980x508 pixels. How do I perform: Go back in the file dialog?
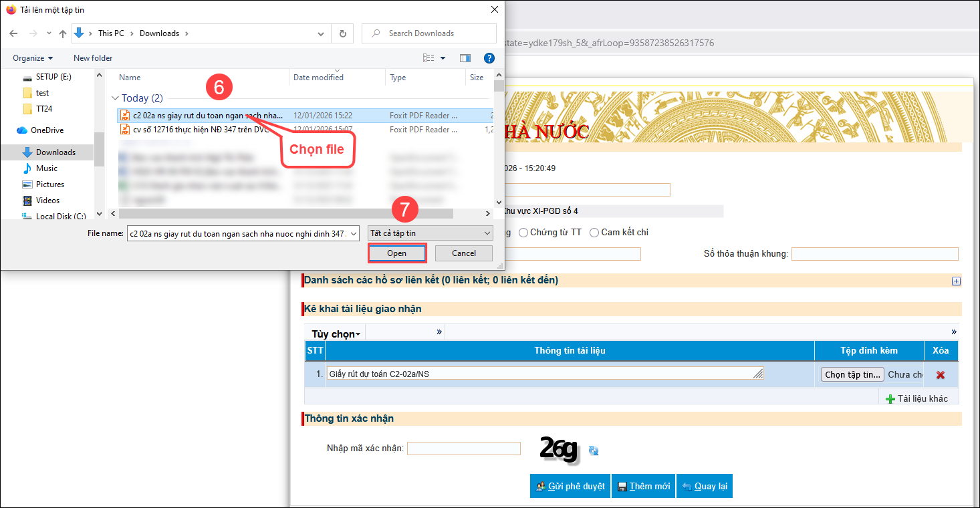coord(13,33)
